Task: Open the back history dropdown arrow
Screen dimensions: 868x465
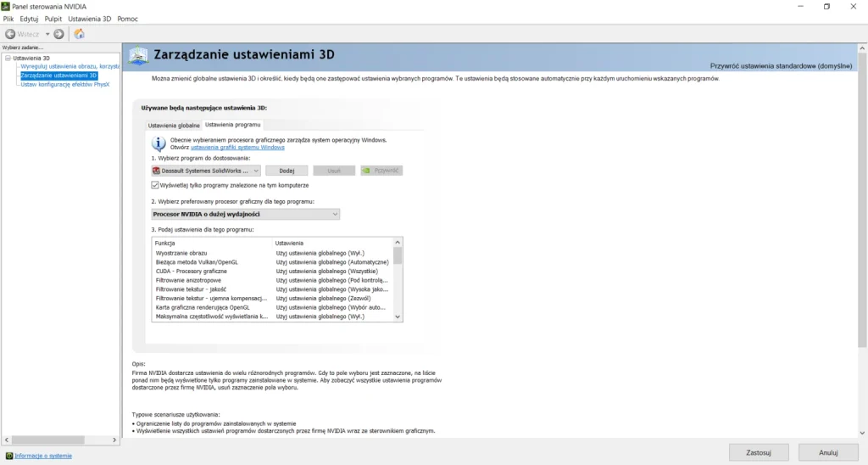Action: (47, 34)
